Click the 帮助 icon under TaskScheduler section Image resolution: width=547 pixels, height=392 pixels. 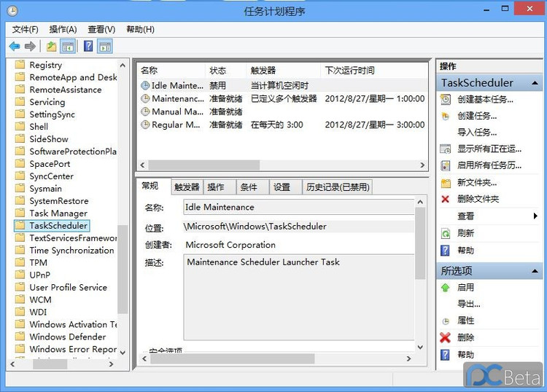click(445, 250)
